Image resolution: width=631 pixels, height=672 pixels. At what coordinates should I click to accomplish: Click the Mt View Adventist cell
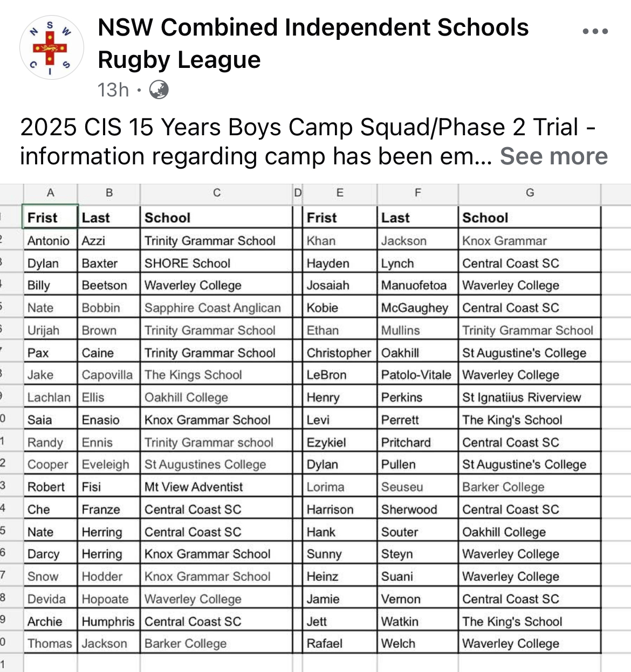(216, 487)
